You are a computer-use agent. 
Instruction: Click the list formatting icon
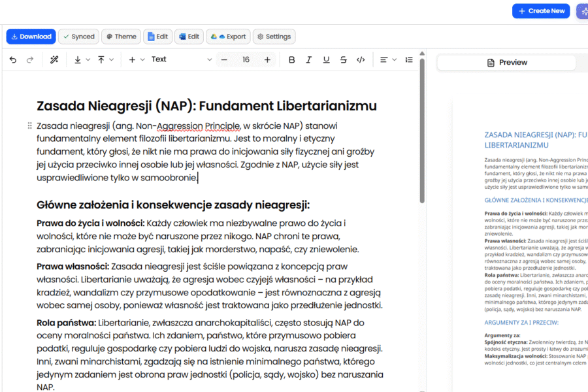point(409,59)
